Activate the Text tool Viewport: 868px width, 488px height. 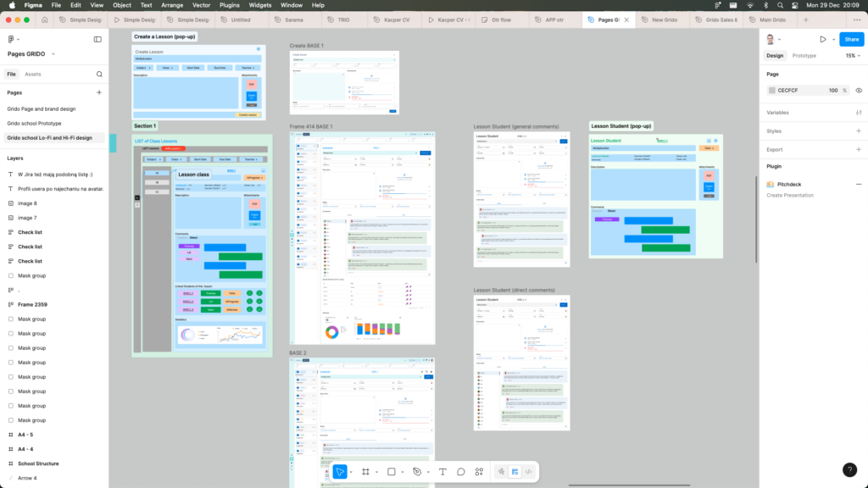[442, 472]
